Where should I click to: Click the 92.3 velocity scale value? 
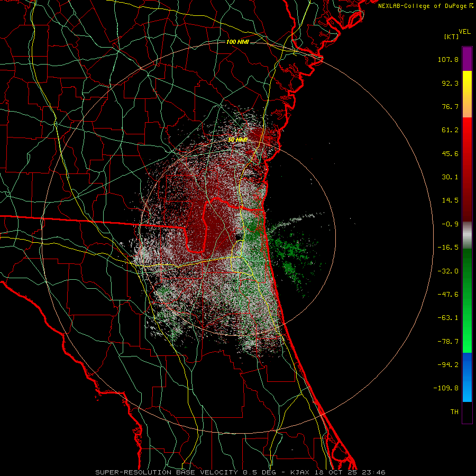[450, 83]
